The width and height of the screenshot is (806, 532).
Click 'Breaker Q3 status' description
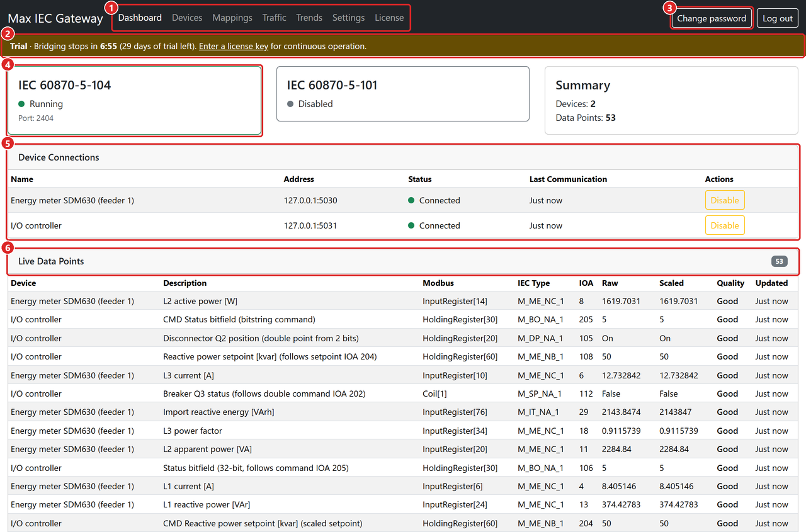point(264,393)
